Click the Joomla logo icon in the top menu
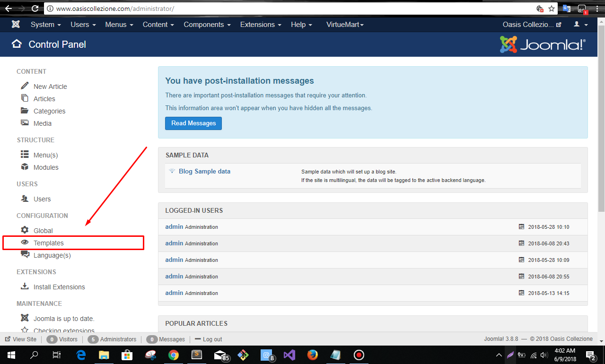 click(16, 25)
